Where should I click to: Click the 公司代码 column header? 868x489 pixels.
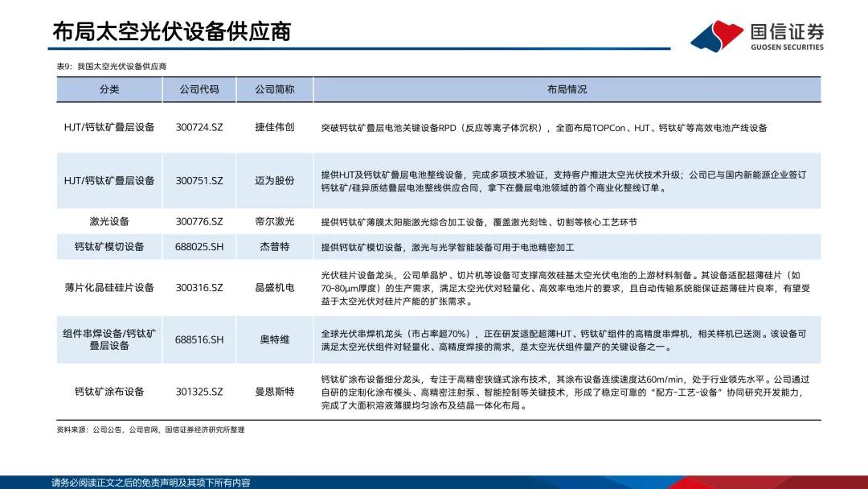pyautogui.click(x=199, y=89)
